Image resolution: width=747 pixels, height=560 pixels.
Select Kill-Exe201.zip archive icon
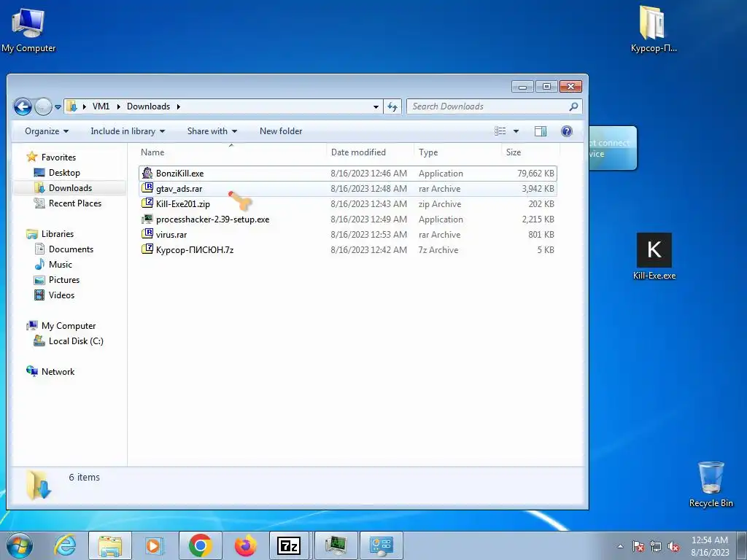(x=147, y=204)
